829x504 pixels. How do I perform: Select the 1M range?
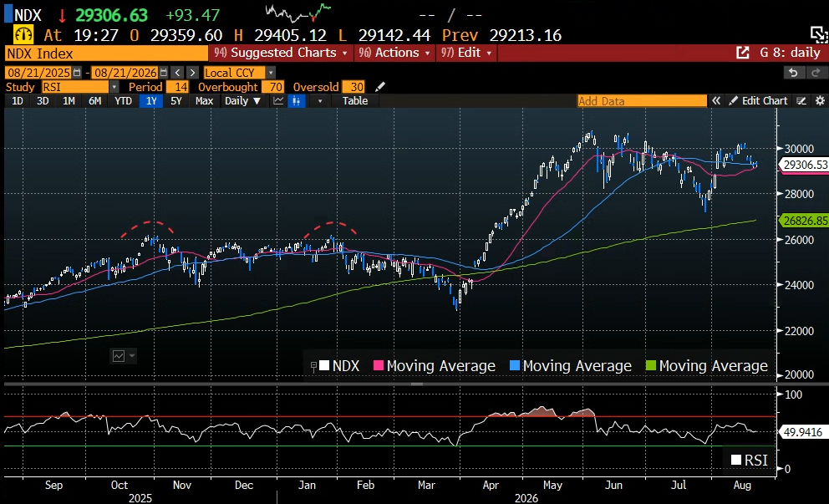69,101
